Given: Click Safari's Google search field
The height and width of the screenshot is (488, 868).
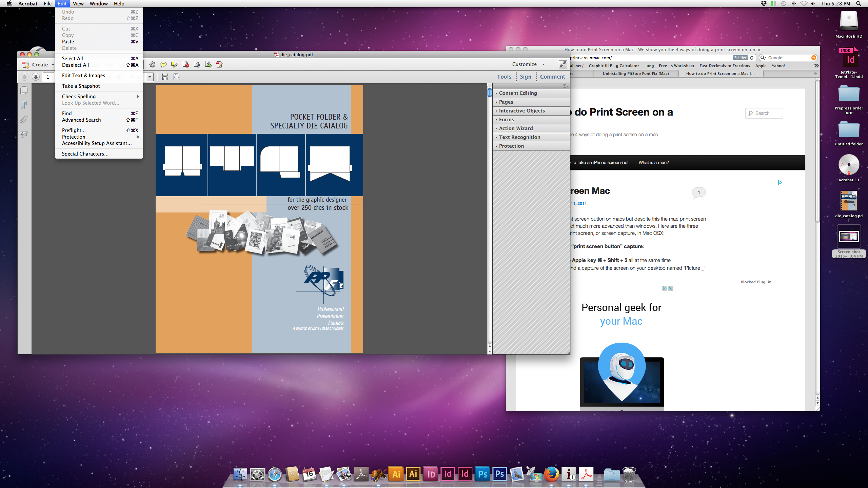Looking at the screenshot, I should [788, 58].
